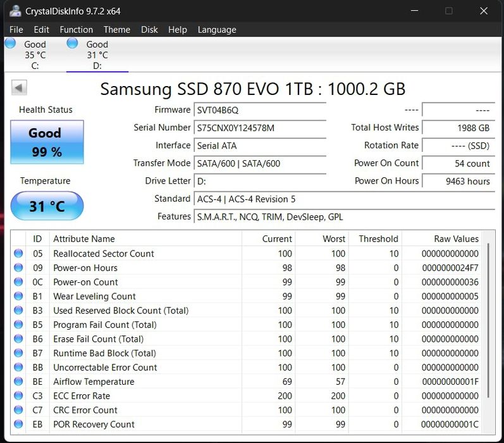Click status orb for Runtime Bad Block
This screenshot has width=504, height=443.
18,353
